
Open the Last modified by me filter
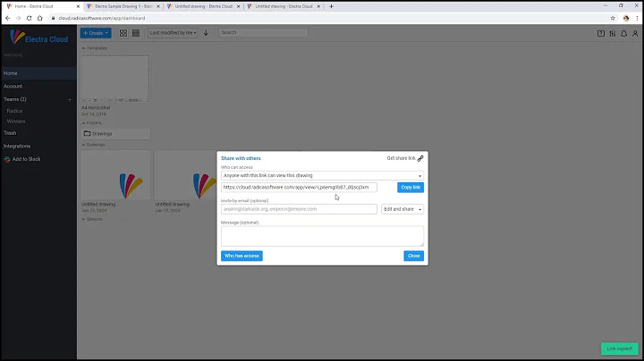(x=173, y=33)
